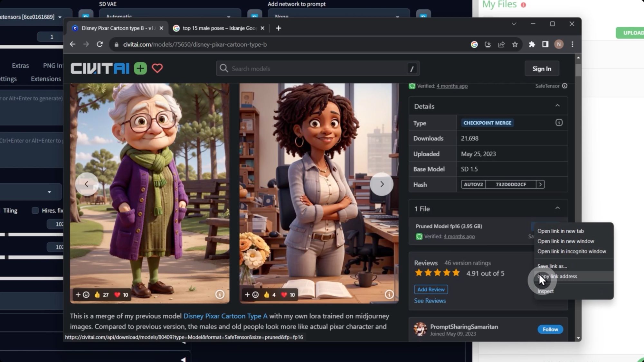
Task: Open info icon next to Checkpoint Merge
Action: pos(559,123)
